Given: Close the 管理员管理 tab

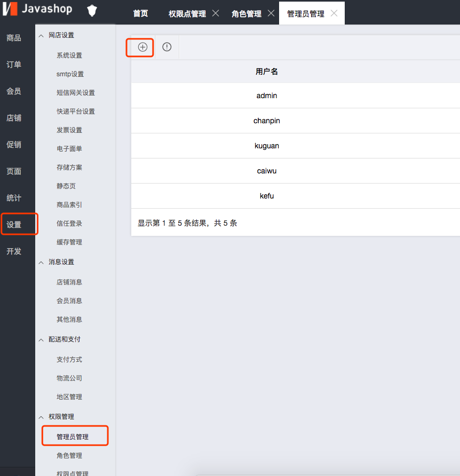Looking at the screenshot, I should 334,13.
